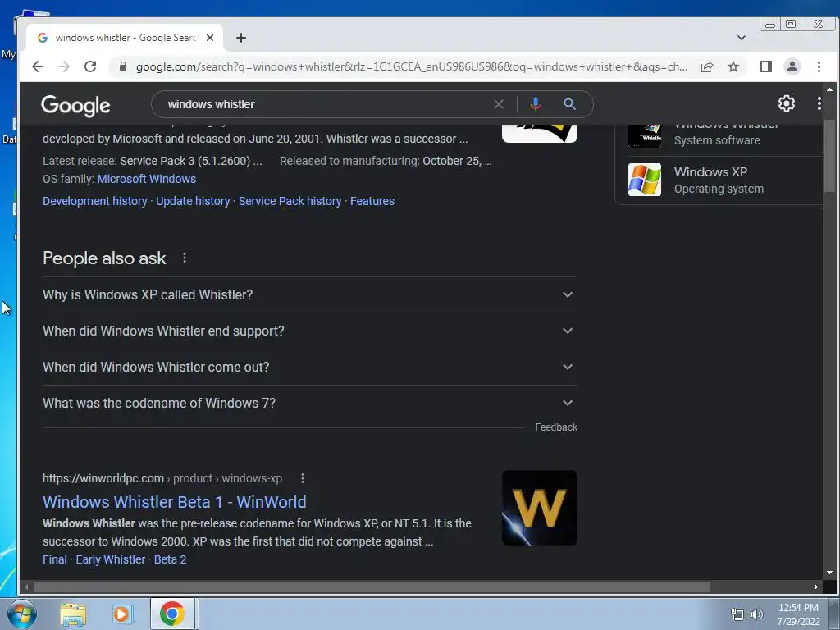Open a new tab
The image size is (840, 630).
241,38
